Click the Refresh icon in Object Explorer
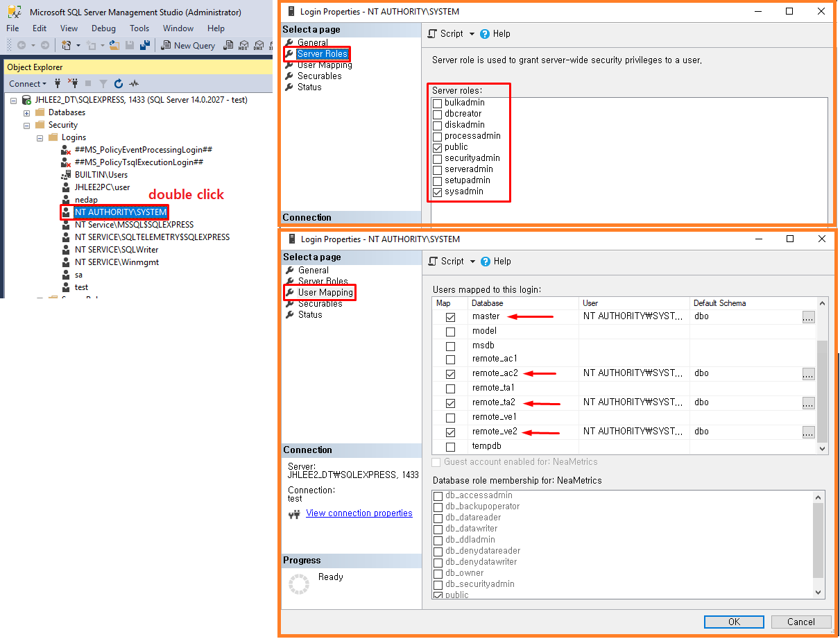Viewport: 840px width, 639px height. click(x=118, y=84)
